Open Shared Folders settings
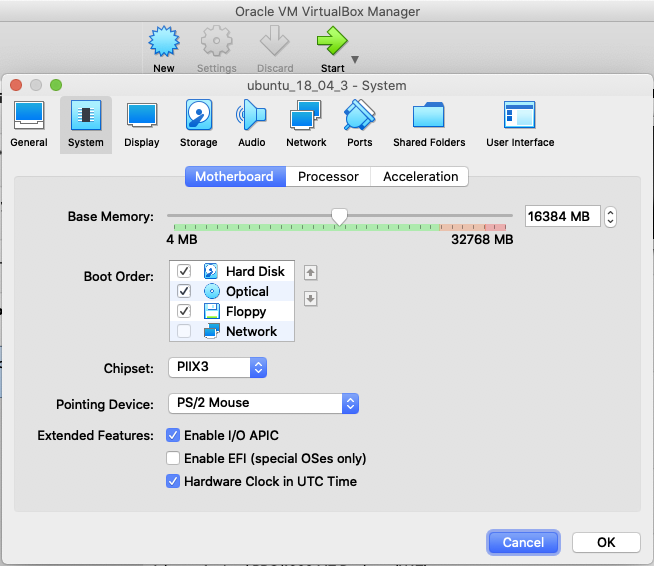Viewport: 654px width, 566px height. tap(429, 123)
